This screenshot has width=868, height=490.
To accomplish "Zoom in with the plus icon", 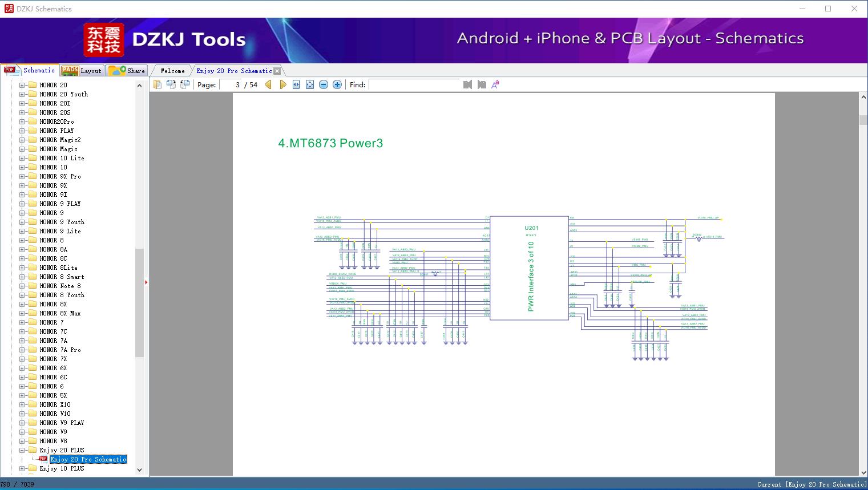I will [x=337, y=84].
